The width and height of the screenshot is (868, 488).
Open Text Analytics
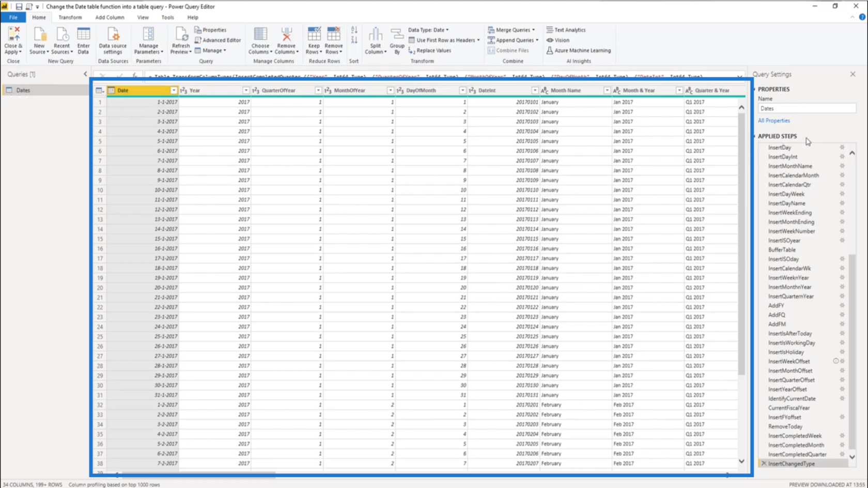[566, 30]
